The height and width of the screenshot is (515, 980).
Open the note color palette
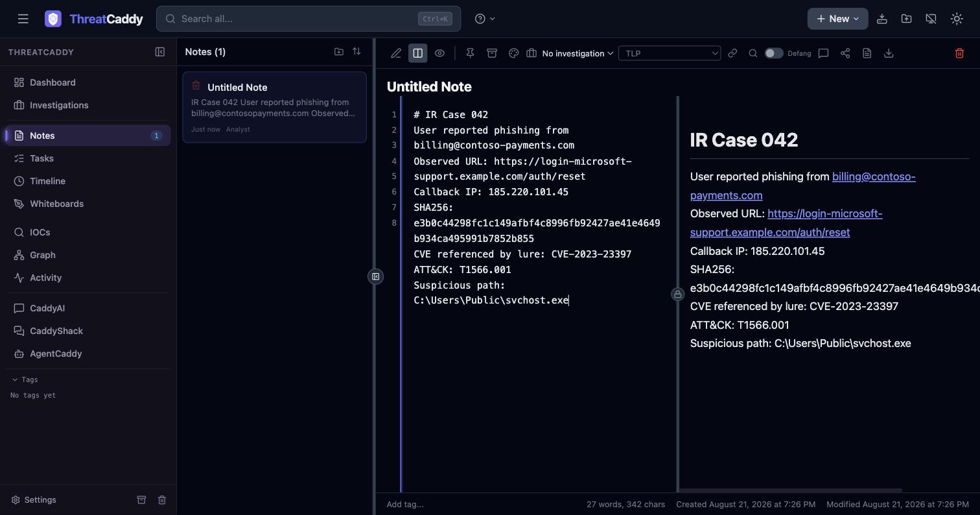point(513,53)
